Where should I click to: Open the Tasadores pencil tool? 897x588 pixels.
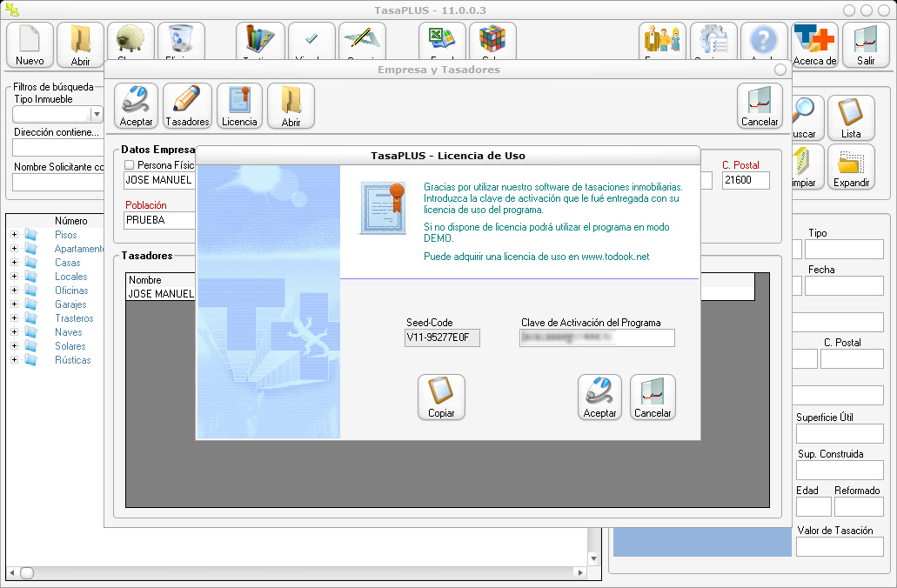(x=187, y=105)
